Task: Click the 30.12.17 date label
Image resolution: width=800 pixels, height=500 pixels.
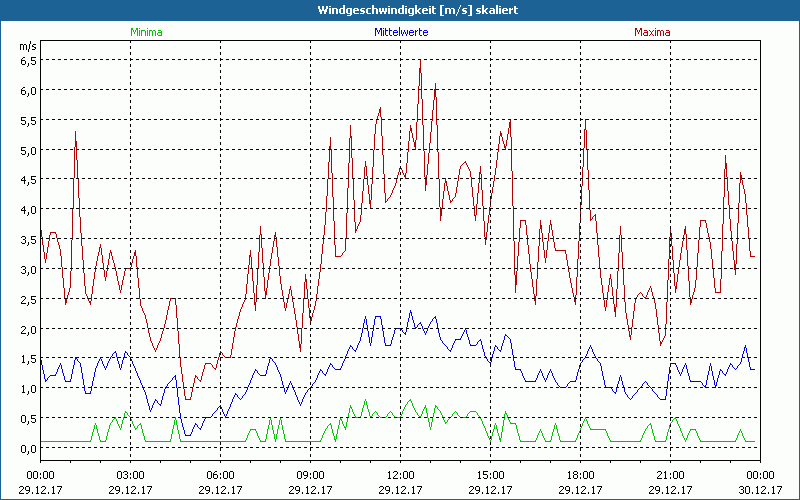Action: [760, 490]
